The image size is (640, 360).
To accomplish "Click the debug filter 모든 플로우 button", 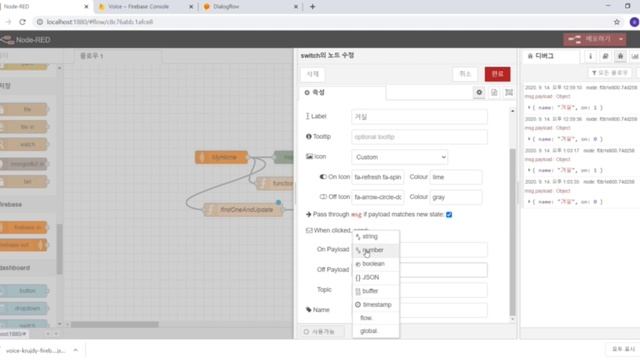I will click(610, 73).
